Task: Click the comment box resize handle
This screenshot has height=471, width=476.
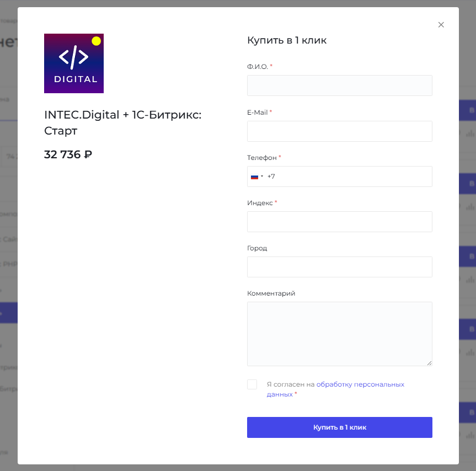Action: (x=429, y=362)
